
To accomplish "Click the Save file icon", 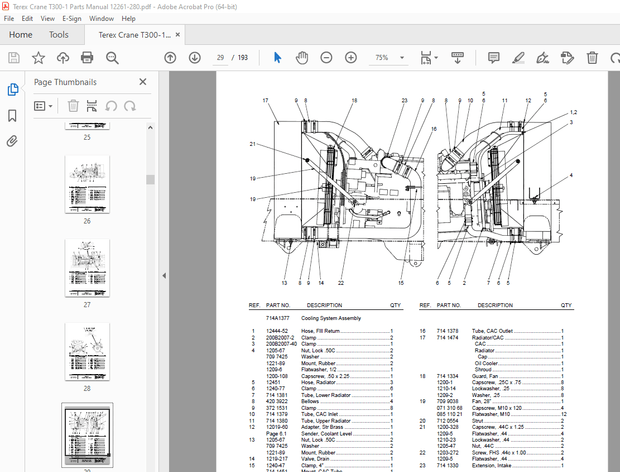I will click(14, 58).
